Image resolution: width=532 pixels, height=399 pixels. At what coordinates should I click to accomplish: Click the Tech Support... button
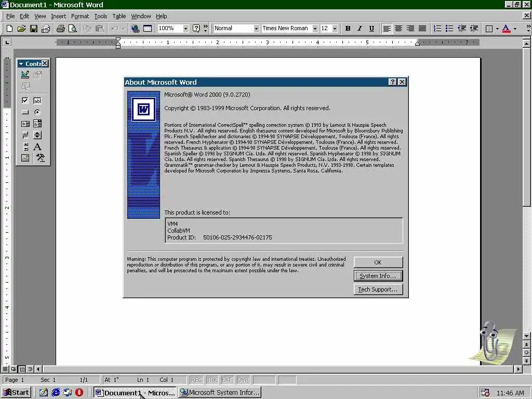pos(378,289)
